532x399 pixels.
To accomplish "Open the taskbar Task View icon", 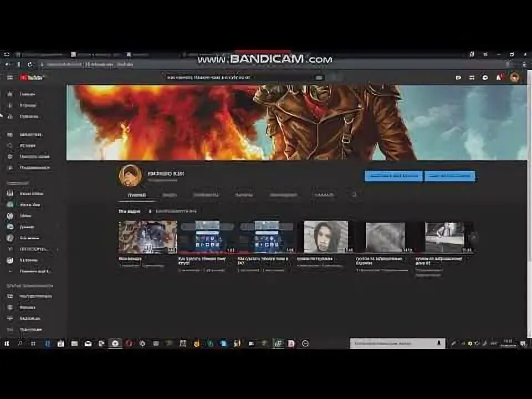I will pyautogui.click(x=33, y=344).
